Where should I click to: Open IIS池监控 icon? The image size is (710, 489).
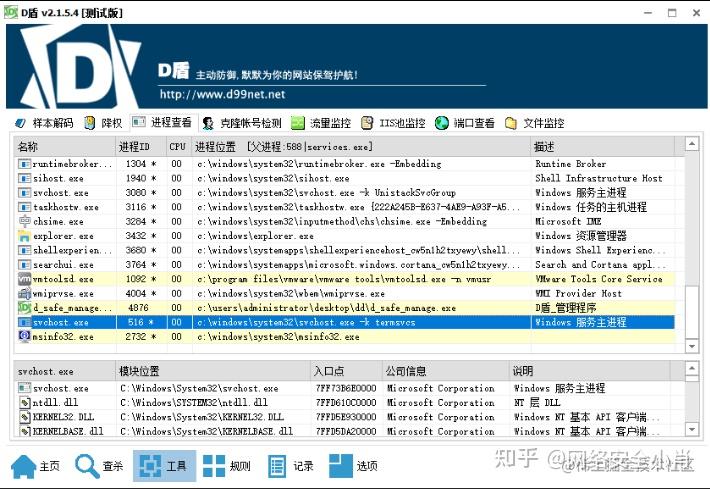[367, 123]
